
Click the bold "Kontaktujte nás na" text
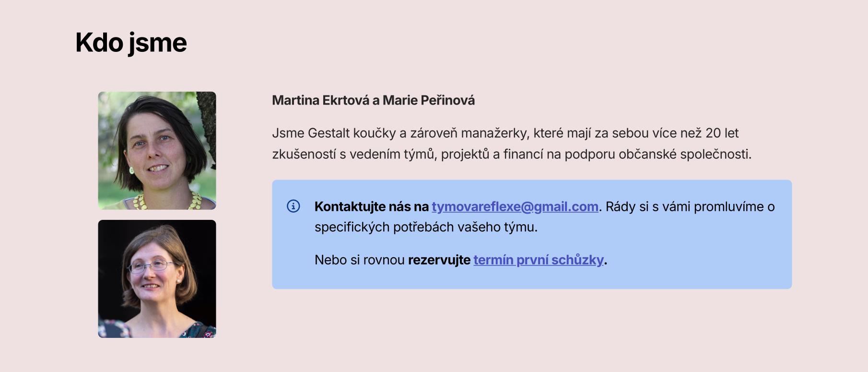tap(371, 206)
